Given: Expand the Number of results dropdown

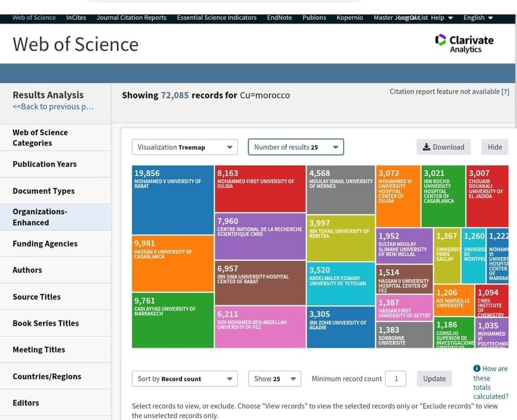Looking at the screenshot, I should coord(296,147).
